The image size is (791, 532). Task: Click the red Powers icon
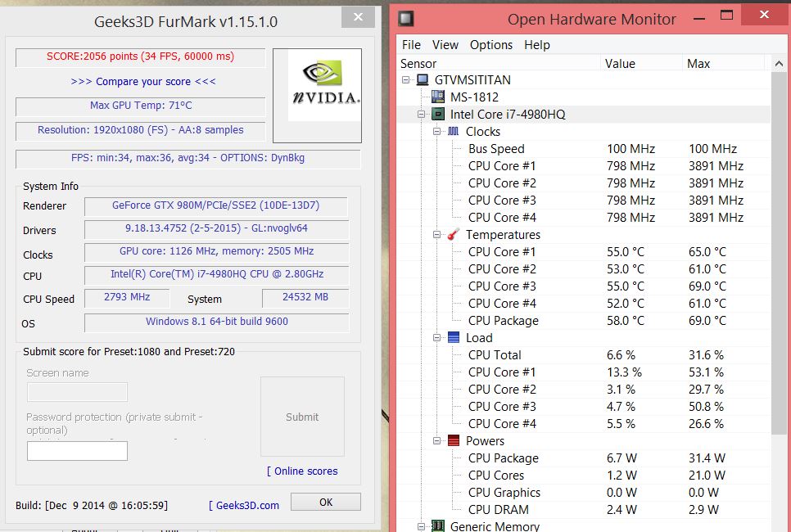(454, 440)
